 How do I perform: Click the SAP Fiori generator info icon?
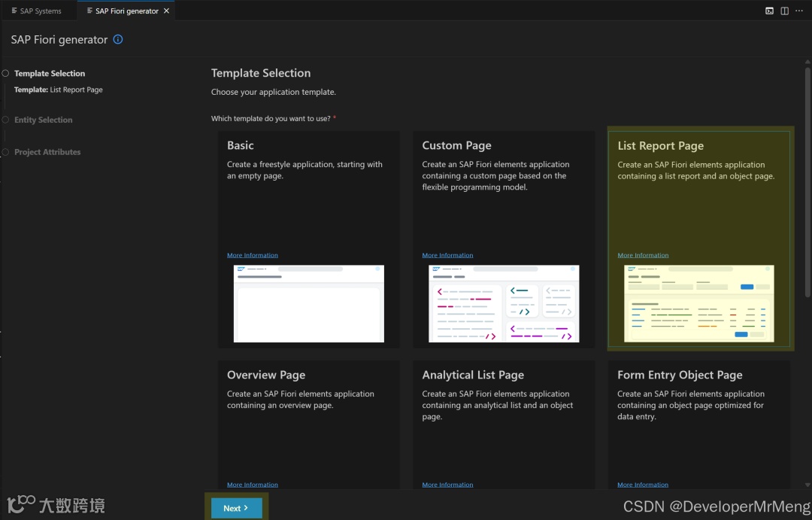118,39
